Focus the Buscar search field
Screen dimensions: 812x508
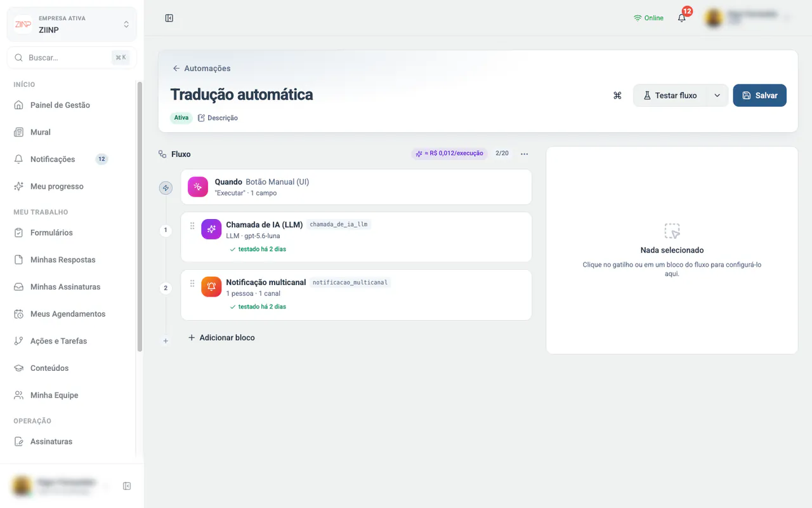tap(72, 57)
